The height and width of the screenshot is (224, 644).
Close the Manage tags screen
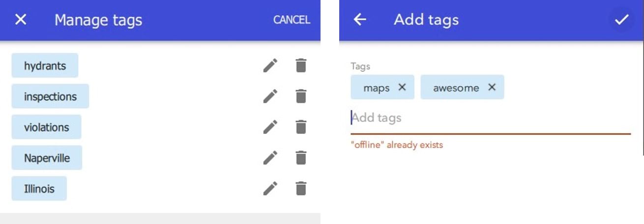pos(21,20)
